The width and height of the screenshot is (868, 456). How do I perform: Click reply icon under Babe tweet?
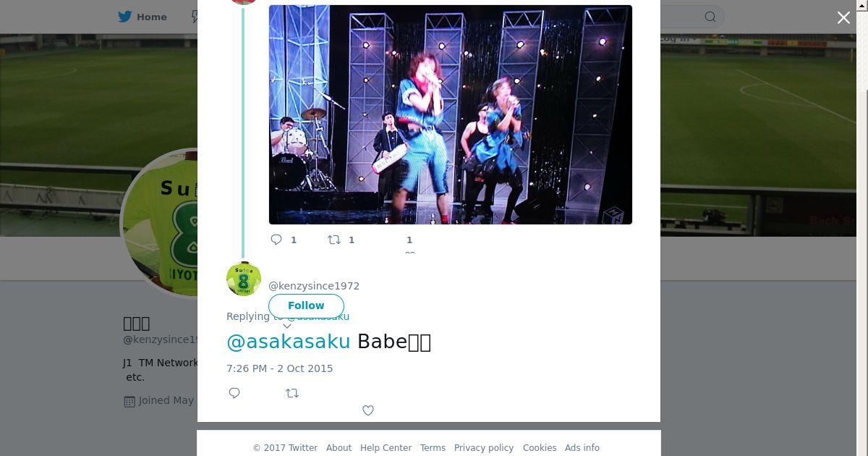[234, 393]
